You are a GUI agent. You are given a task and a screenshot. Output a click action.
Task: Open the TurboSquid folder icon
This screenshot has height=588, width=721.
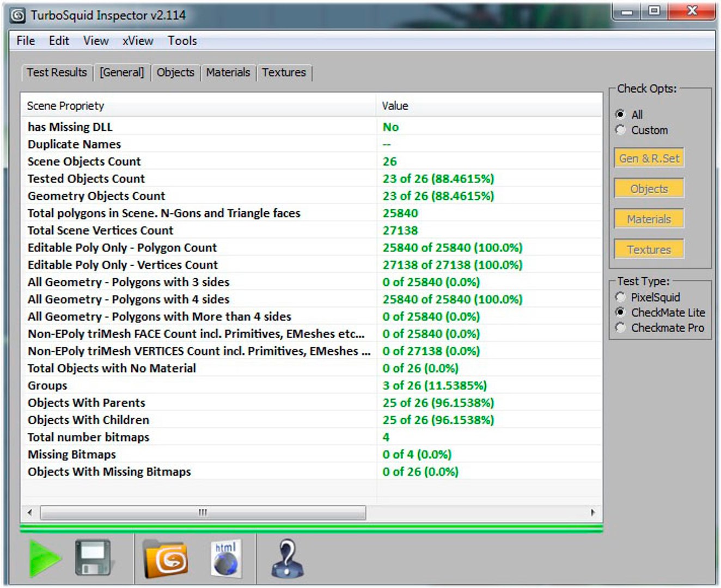click(166, 559)
